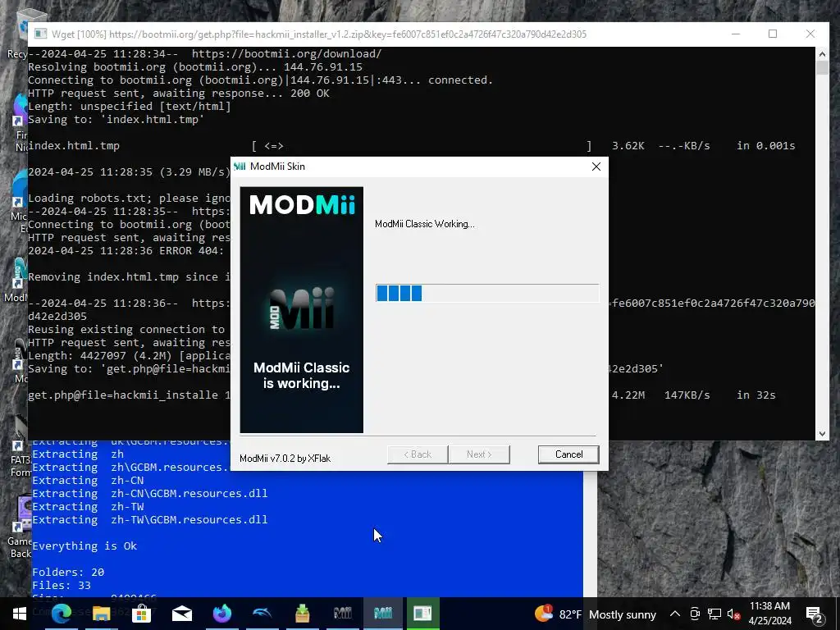
Task: Switch to the dark ModMii taskbar icon
Action: click(x=342, y=614)
